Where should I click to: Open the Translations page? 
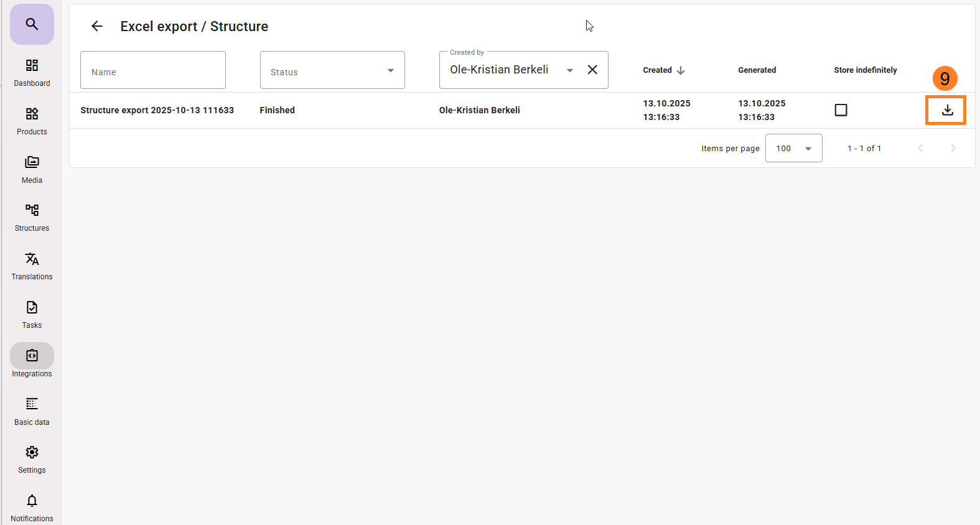click(x=32, y=266)
